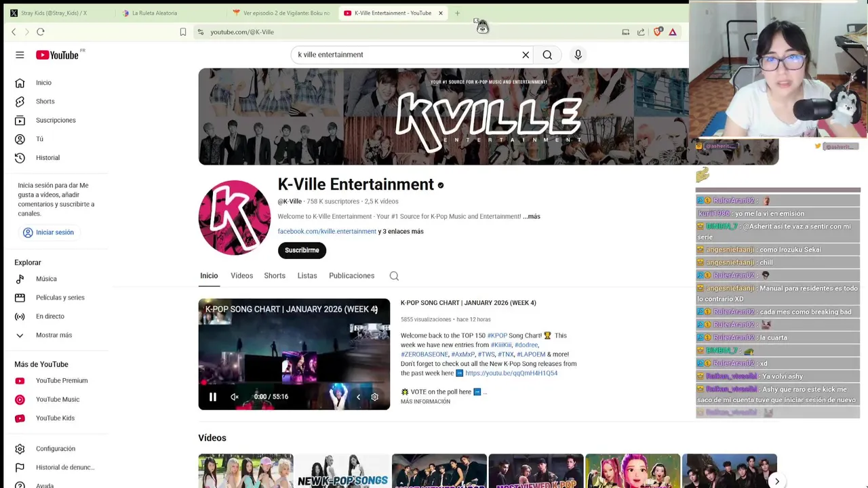Select the channel Shorts tab
Image resolution: width=868 pixels, height=488 pixels.
275,276
